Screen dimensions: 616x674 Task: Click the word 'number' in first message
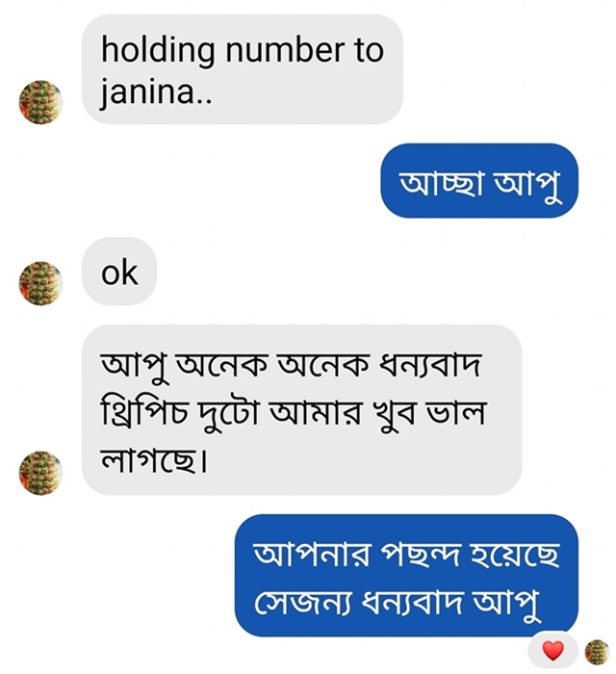coord(285,50)
